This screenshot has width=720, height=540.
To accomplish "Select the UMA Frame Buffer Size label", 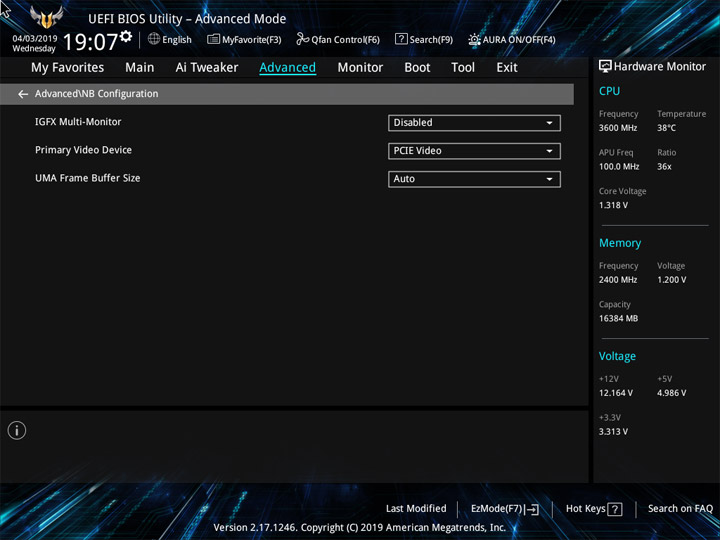I will coord(87,178).
